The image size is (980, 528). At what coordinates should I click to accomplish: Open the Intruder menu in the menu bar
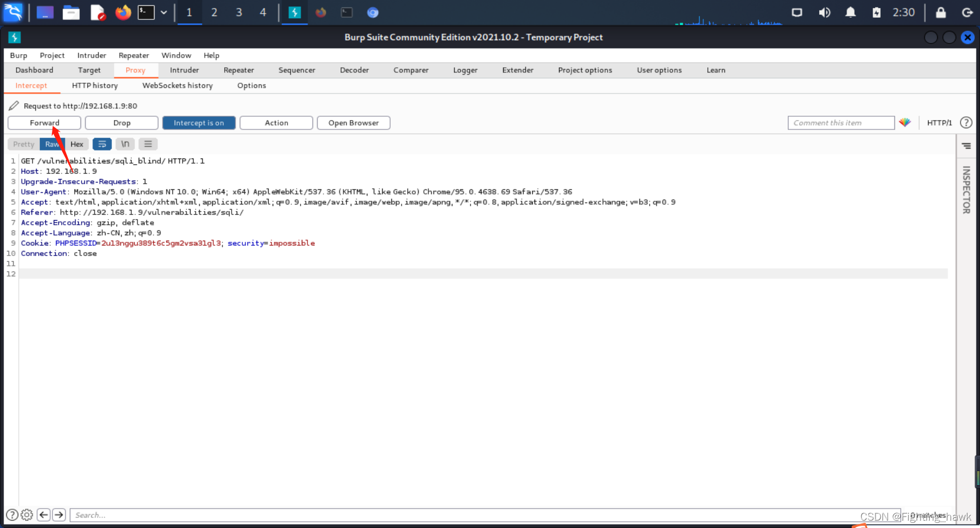click(x=92, y=55)
